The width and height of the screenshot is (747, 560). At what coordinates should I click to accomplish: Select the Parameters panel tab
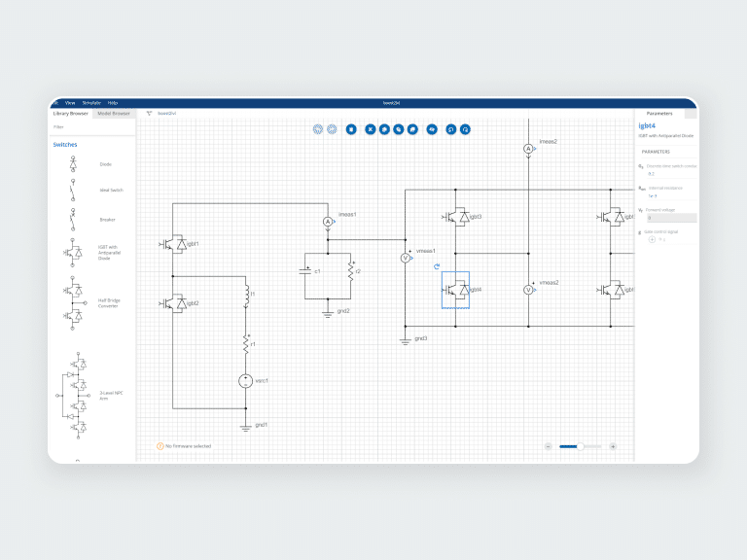coord(659,114)
